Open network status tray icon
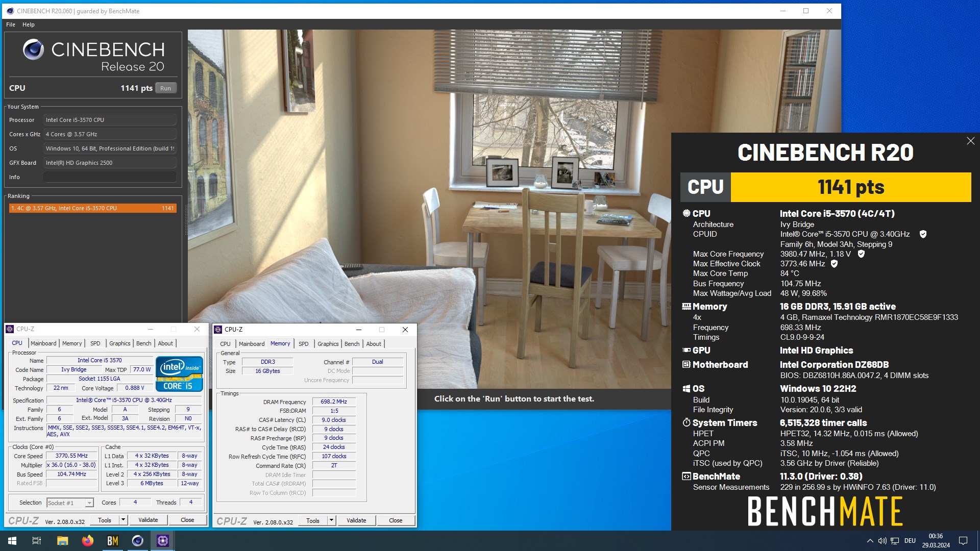The image size is (980, 551). click(x=895, y=541)
